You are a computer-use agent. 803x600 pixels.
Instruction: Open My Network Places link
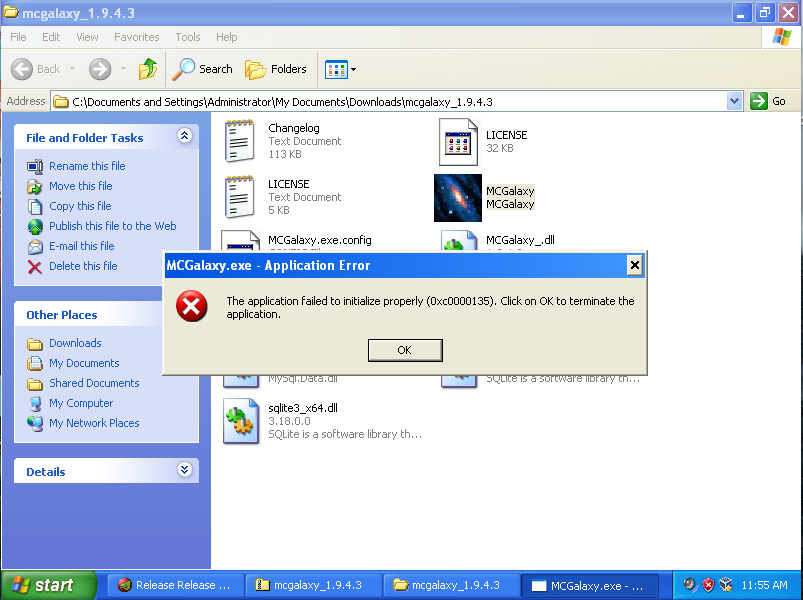point(94,423)
